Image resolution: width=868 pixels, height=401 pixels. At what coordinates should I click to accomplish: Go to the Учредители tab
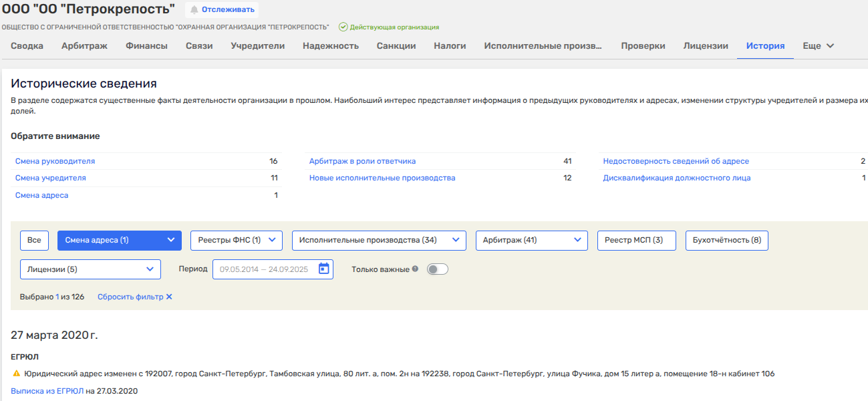point(258,46)
